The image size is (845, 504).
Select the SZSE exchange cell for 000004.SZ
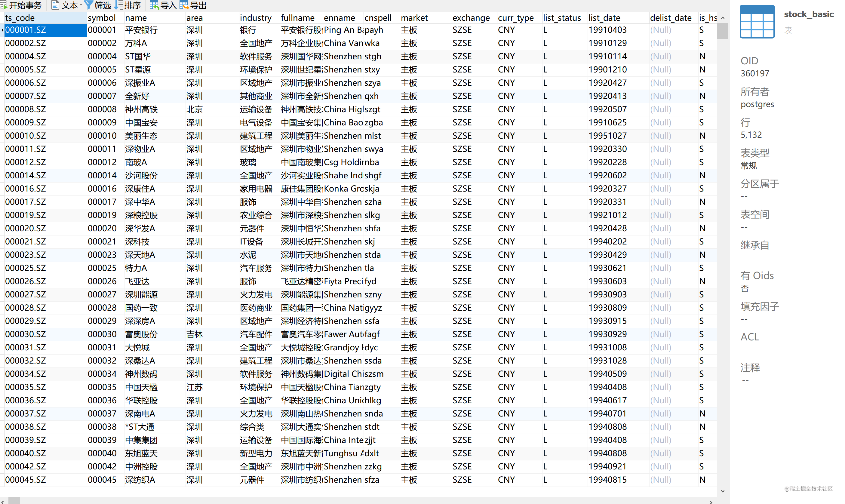click(462, 56)
